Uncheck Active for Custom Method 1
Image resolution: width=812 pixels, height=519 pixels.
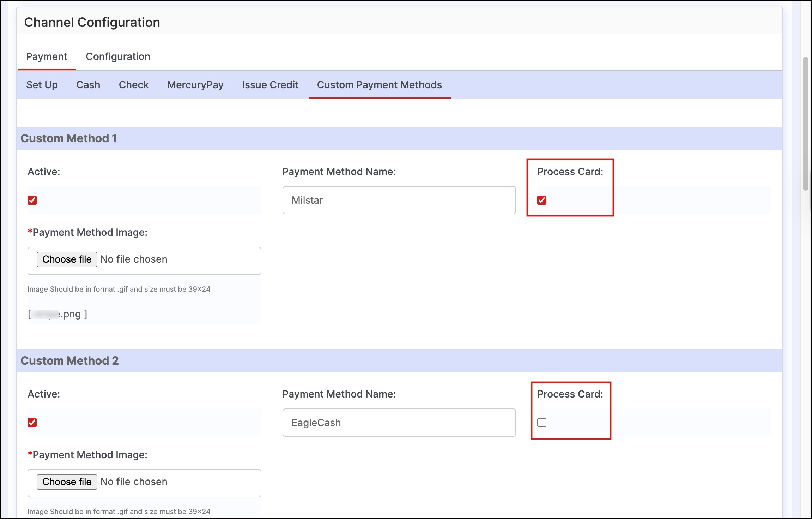pos(32,200)
